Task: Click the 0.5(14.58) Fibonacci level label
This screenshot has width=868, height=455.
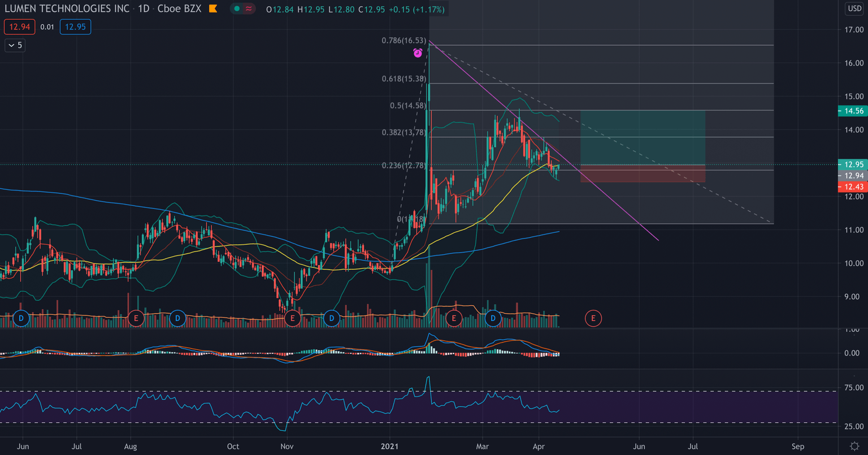Action: click(408, 106)
